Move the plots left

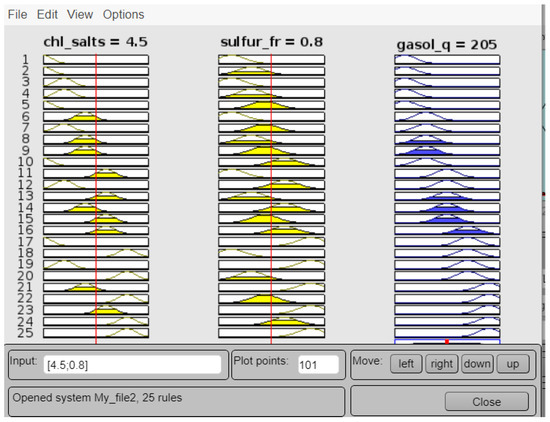coord(406,364)
